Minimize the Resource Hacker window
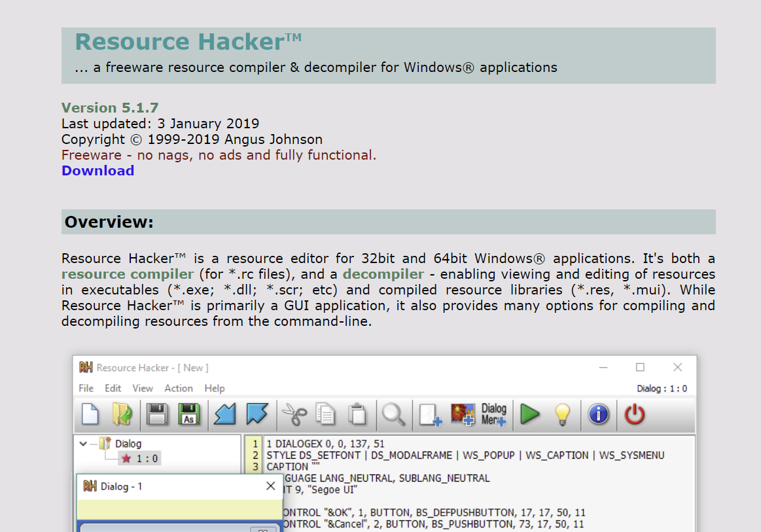Viewport: 761px width, 532px height. tap(603, 368)
